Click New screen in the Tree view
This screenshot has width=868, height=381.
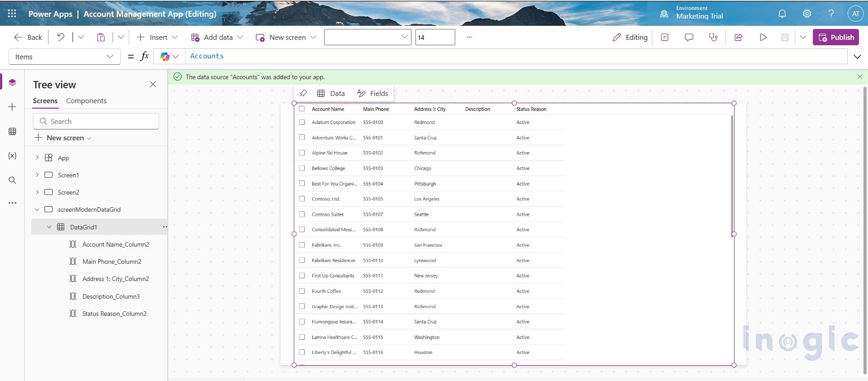[x=63, y=138]
